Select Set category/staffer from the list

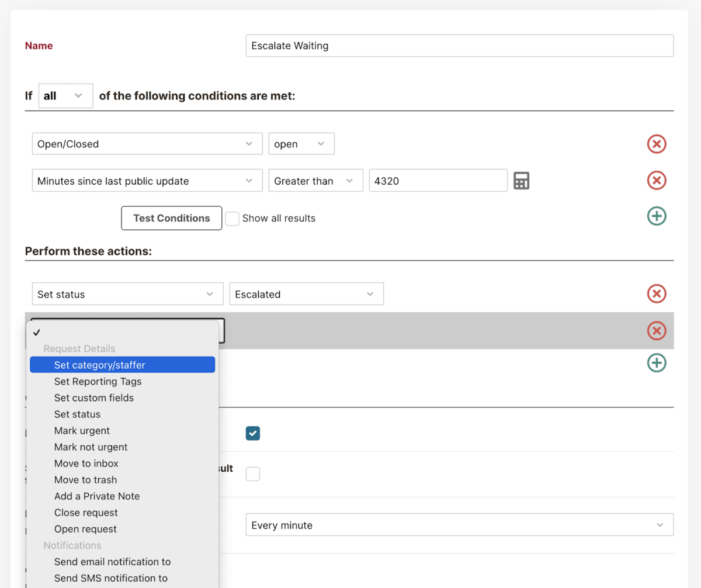pos(100,365)
